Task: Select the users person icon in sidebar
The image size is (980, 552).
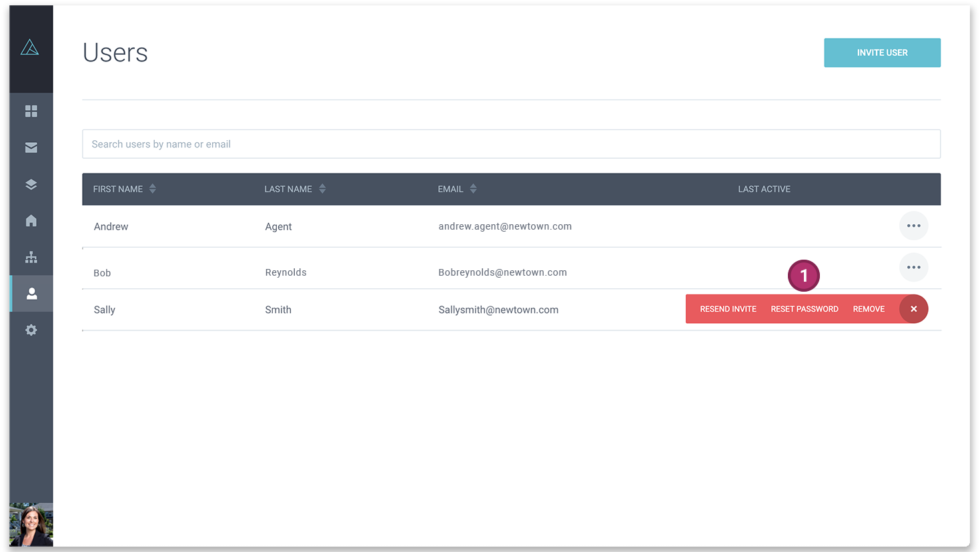Action: coord(31,294)
